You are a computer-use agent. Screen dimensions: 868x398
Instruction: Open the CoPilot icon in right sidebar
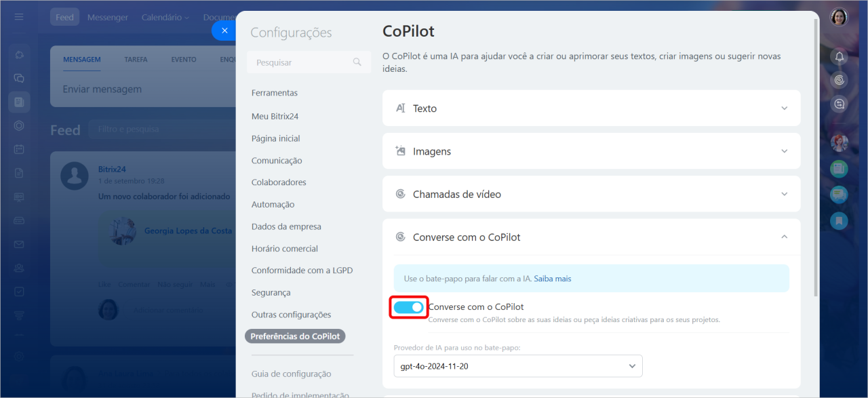(x=840, y=81)
